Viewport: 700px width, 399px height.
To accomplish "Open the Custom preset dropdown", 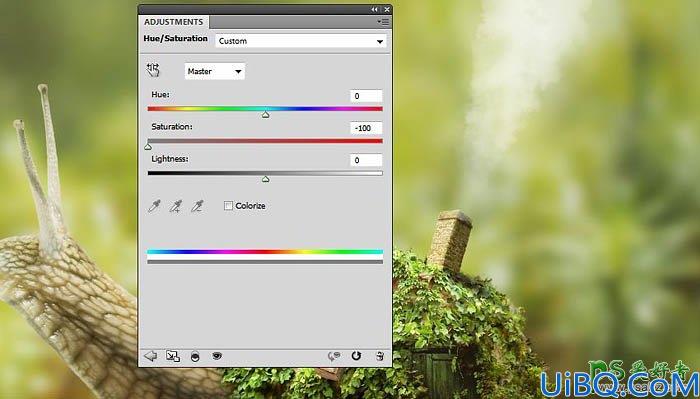I will point(301,41).
